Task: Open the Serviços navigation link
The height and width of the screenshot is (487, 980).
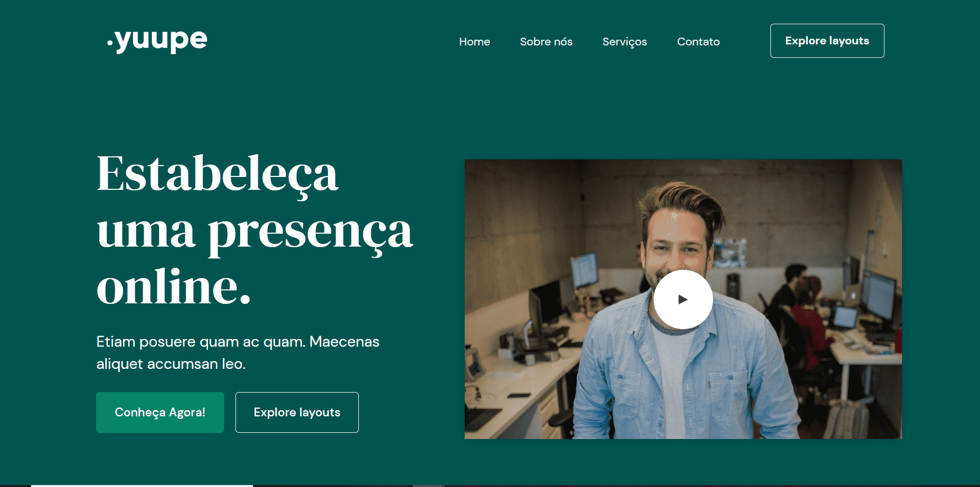Action: point(624,42)
